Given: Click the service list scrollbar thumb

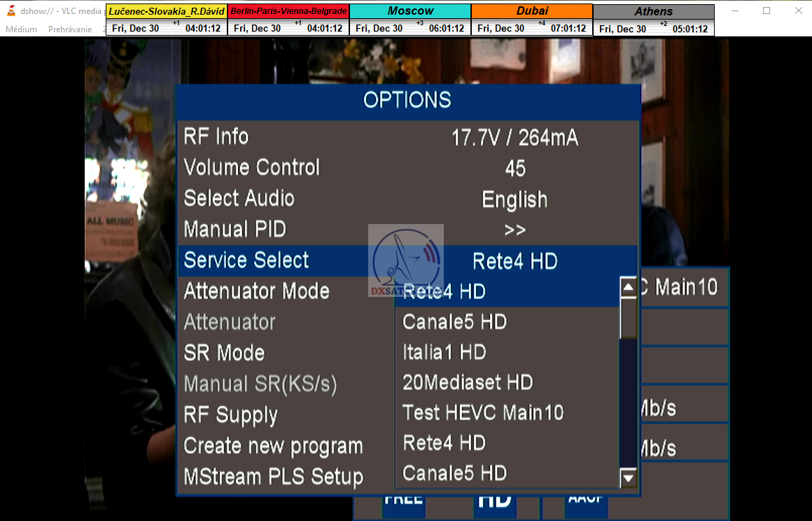Looking at the screenshot, I should tap(629, 319).
